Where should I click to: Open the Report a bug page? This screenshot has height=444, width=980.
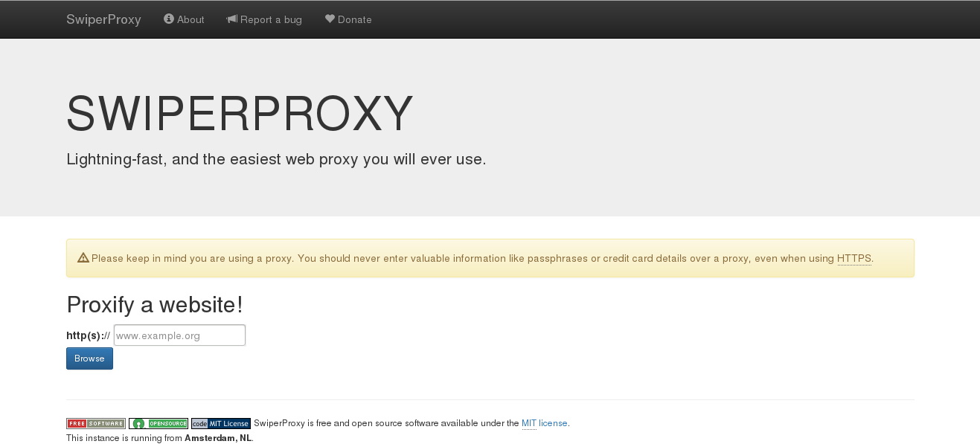click(x=264, y=19)
